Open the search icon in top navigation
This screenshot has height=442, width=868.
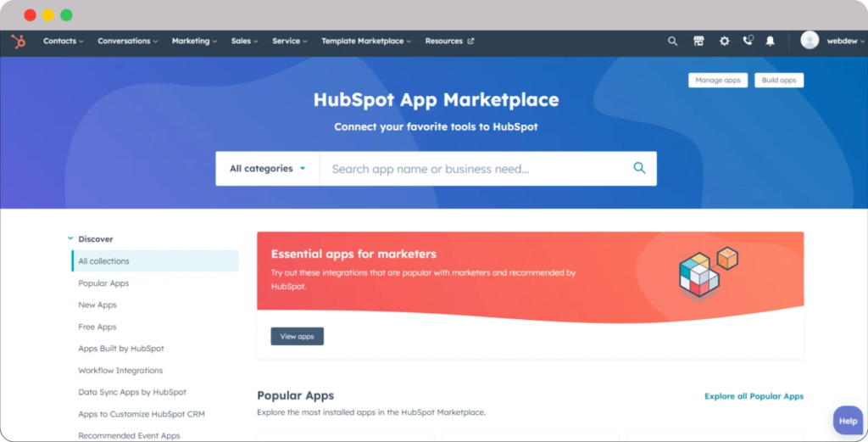672,41
